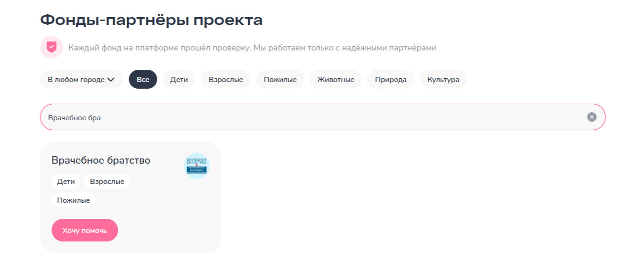Open the "Врачебное братство" card title
Image resolution: width=644 pixels, height=266 pixels.
pos(101,160)
